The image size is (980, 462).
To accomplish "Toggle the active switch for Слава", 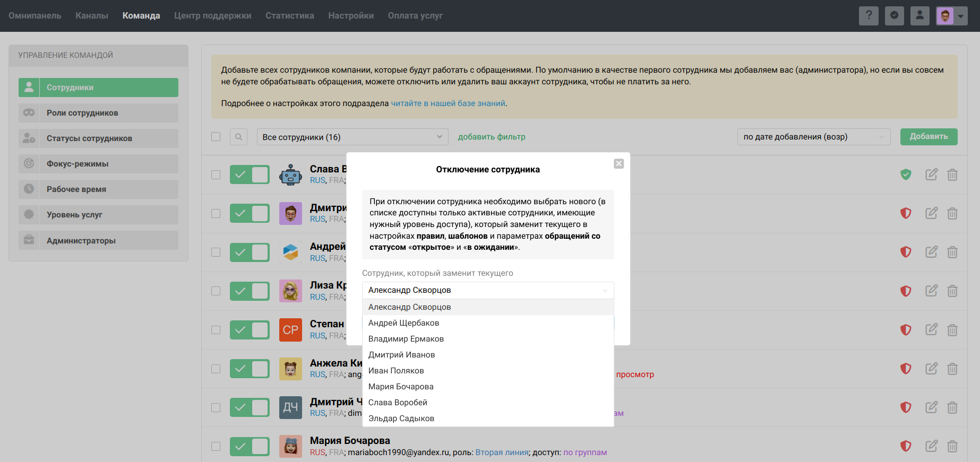I will click(x=250, y=175).
